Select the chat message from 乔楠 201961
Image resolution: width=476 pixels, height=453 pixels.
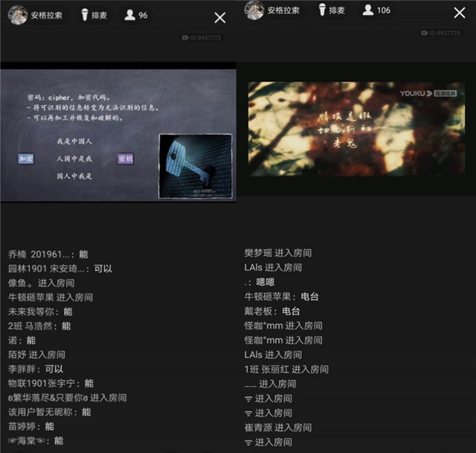pyautogui.click(x=48, y=254)
